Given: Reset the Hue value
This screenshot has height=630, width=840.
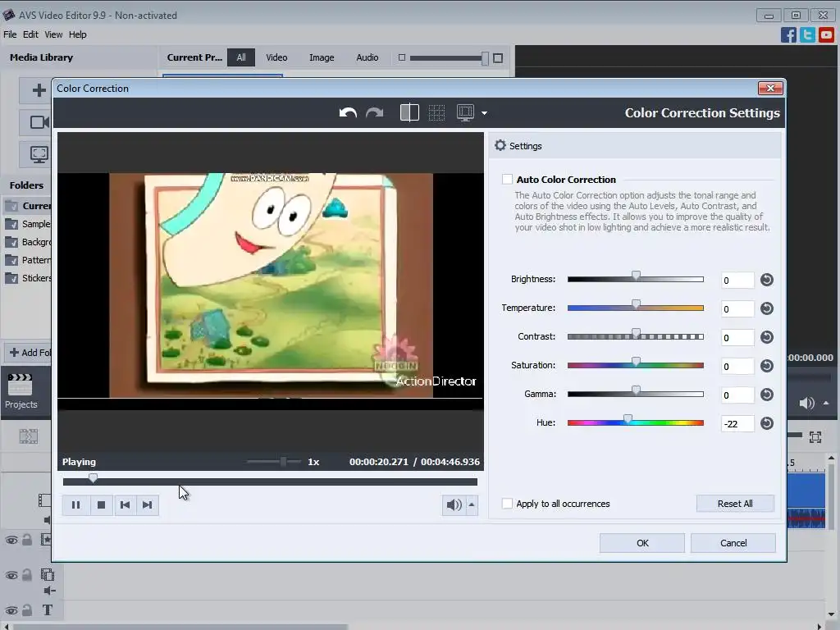Looking at the screenshot, I should 767,423.
